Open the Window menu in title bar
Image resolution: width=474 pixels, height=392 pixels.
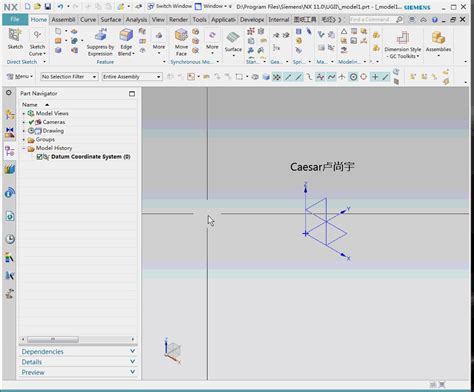click(x=213, y=6)
